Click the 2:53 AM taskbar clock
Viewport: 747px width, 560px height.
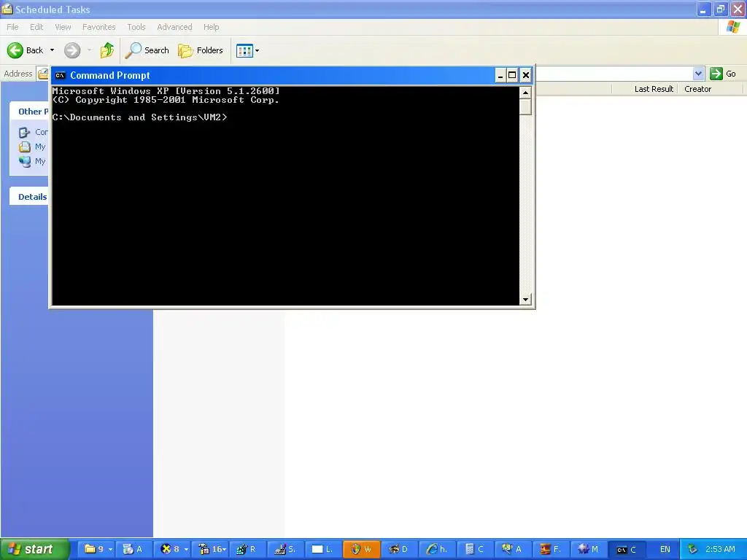point(720,550)
